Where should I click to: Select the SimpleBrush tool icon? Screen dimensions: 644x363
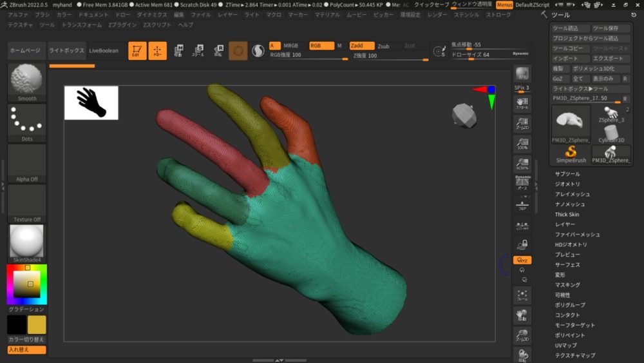pos(571,153)
